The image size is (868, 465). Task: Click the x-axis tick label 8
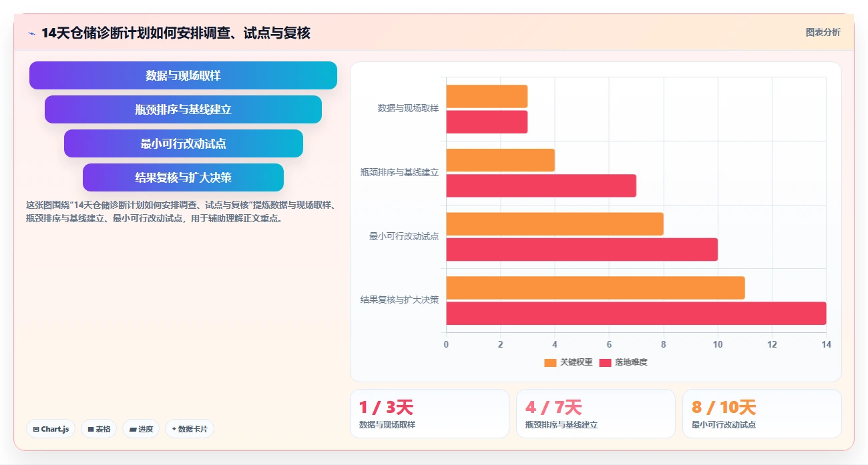(663, 344)
